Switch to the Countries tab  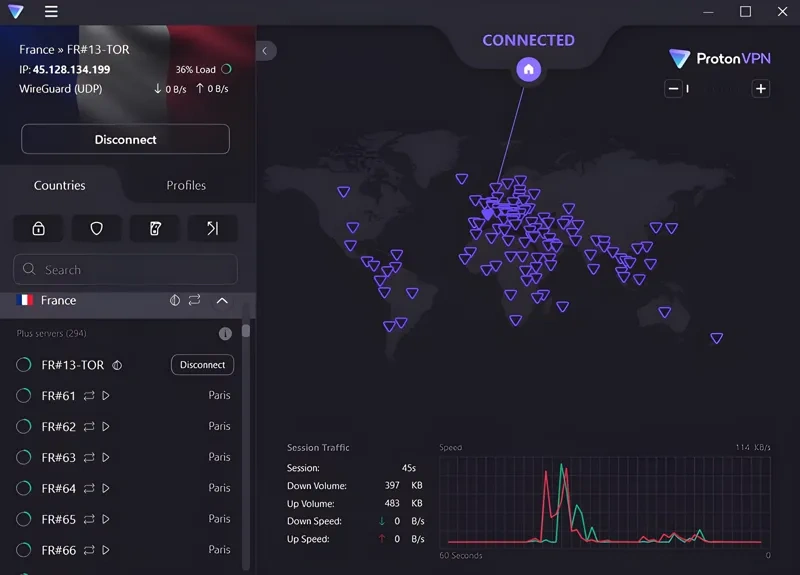tap(60, 185)
